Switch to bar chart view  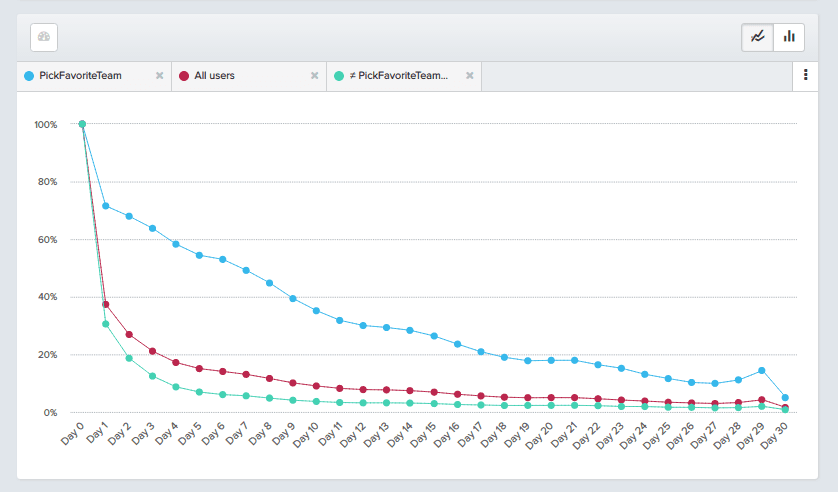point(789,37)
